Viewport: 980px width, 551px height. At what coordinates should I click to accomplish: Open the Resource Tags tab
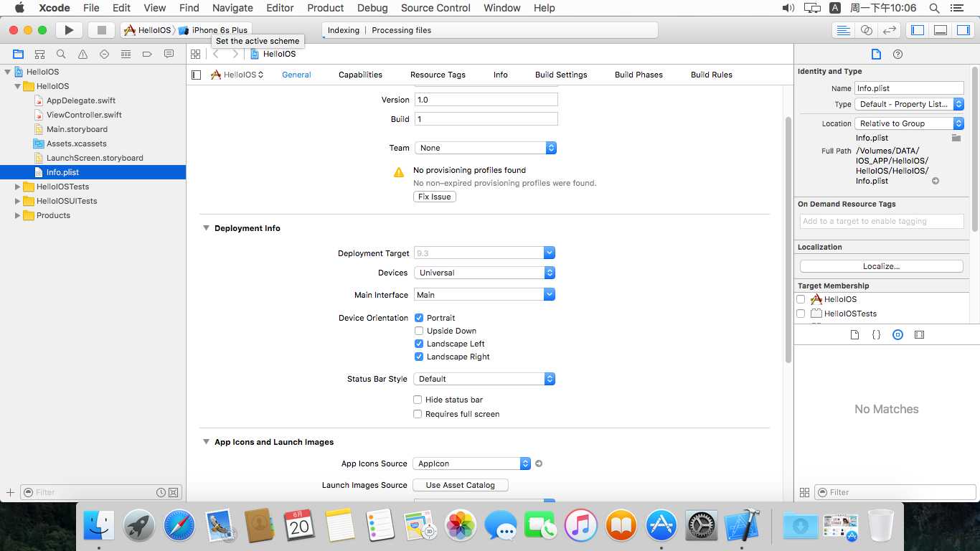[438, 75]
